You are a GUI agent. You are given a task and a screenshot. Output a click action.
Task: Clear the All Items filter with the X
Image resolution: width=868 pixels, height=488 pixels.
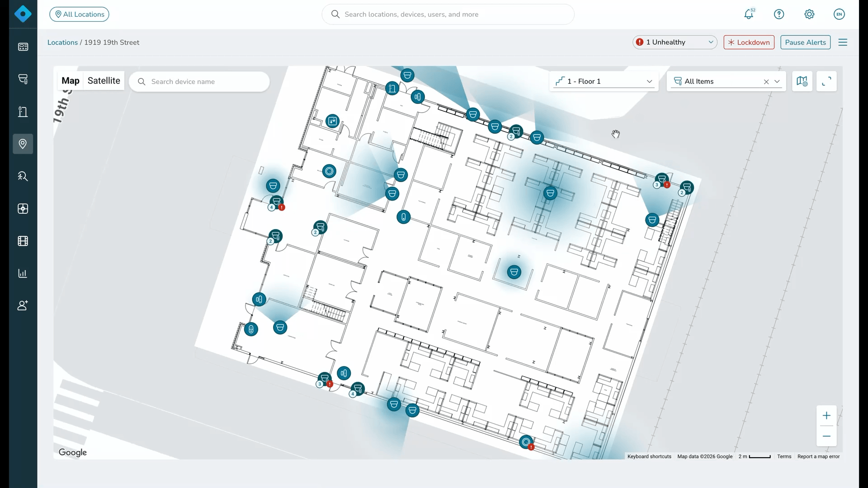pos(766,82)
